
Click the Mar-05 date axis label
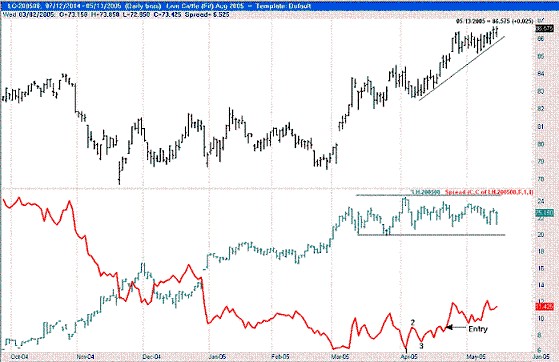point(340,357)
